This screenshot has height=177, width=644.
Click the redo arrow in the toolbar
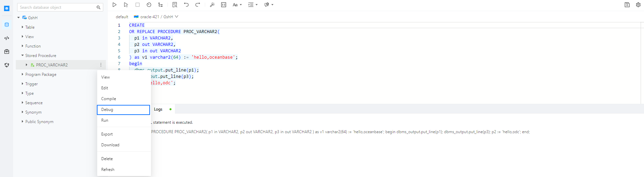198,5
